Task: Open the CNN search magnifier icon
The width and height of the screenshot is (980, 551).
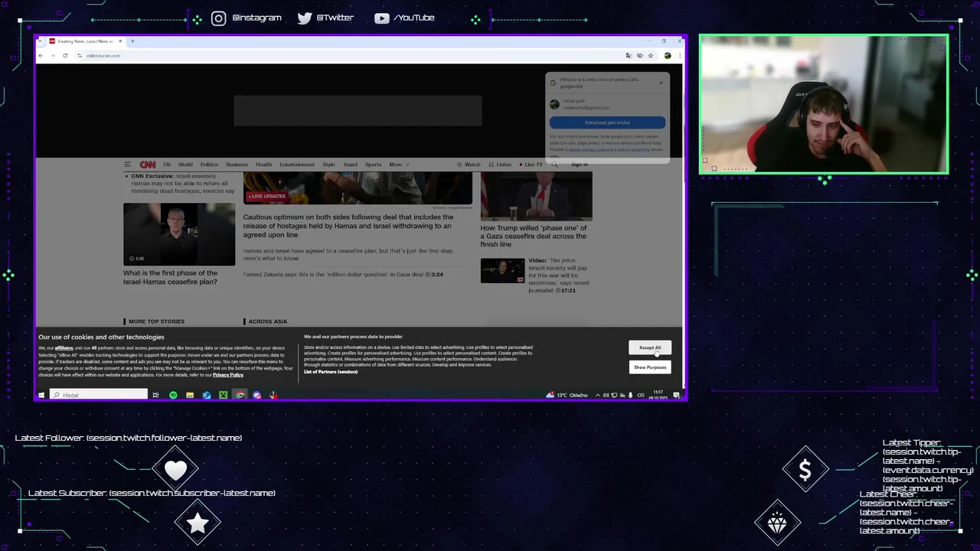Action: pos(554,165)
